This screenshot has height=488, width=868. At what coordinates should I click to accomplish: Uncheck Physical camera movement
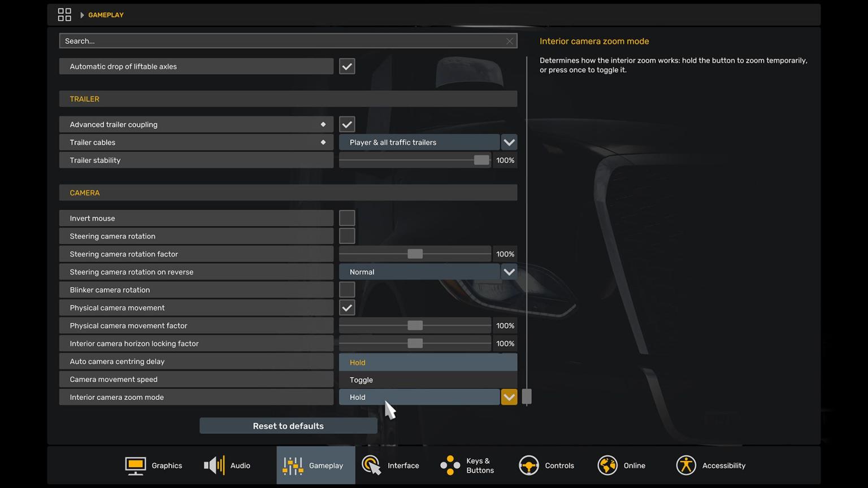coord(347,308)
